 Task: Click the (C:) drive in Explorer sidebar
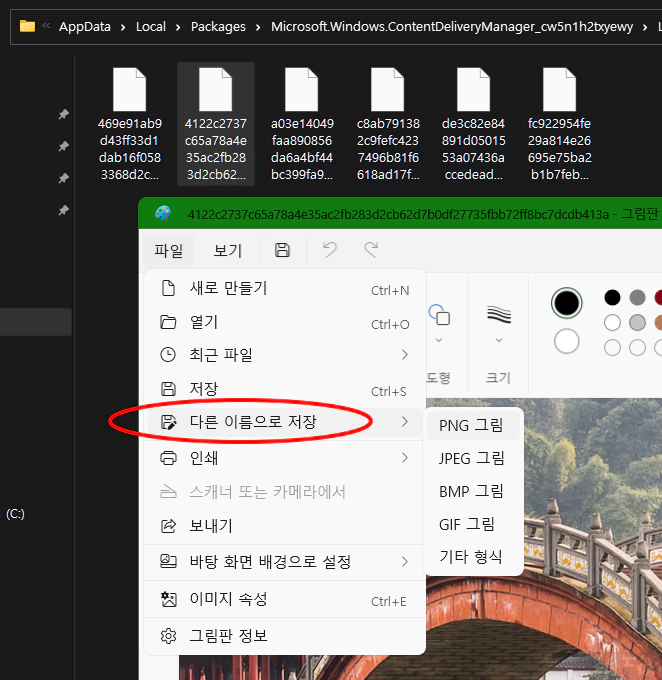tap(15, 514)
